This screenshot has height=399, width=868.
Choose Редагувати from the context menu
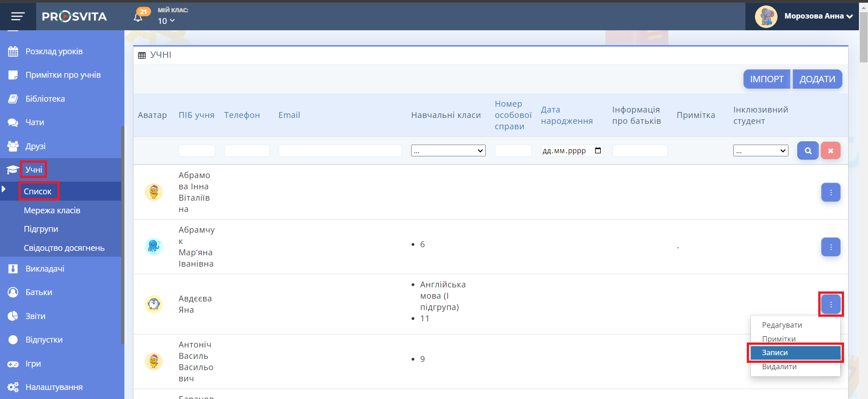point(782,325)
